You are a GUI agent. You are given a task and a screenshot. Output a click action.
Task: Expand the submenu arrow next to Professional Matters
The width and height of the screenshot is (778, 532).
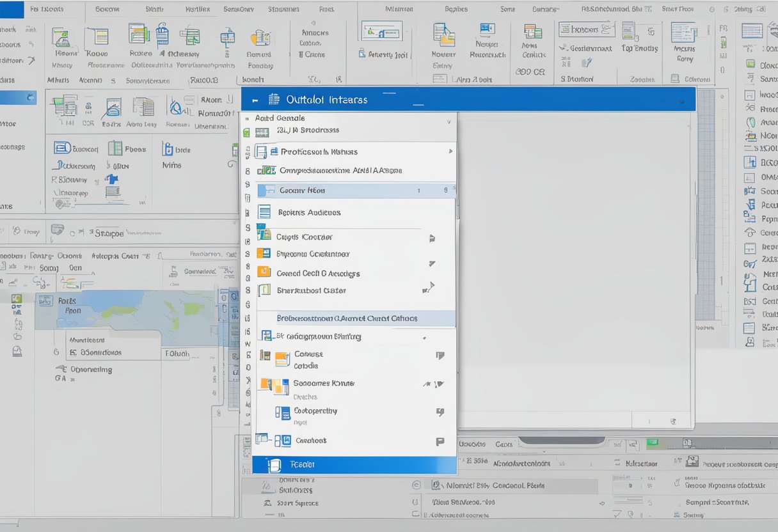451,153
